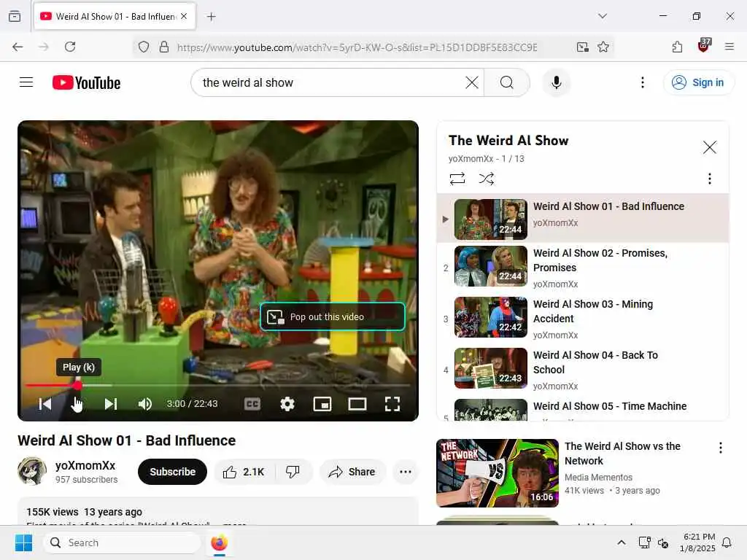747x560 pixels.
Task: Select Weird Al Show 04 - Back To School
Action: pyautogui.click(x=583, y=370)
